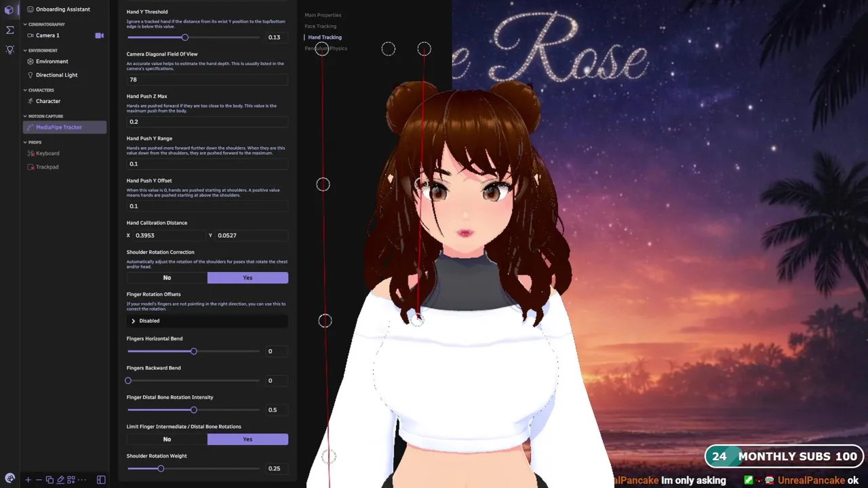868x488 pixels.
Task: Click the grid-plus group assets icon
Action: (71, 480)
